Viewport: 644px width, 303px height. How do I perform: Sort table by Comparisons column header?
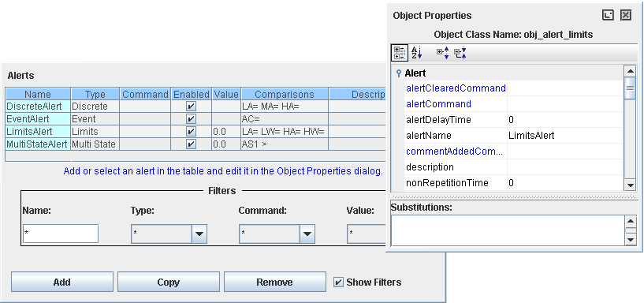tap(285, 94)
